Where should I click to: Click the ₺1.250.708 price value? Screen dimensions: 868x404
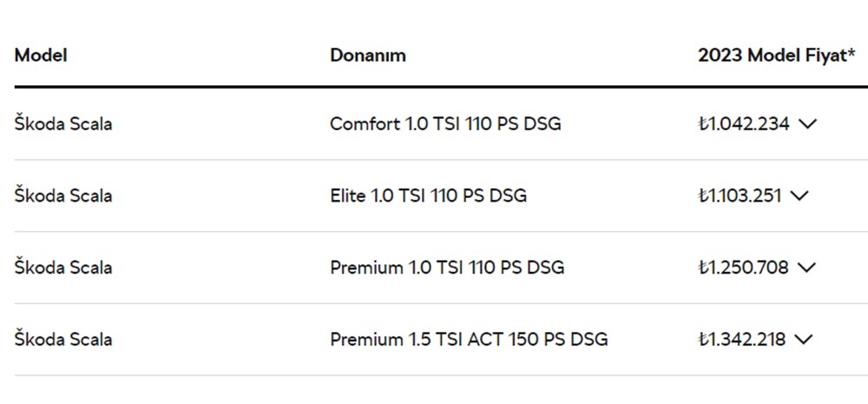point(743,268)
